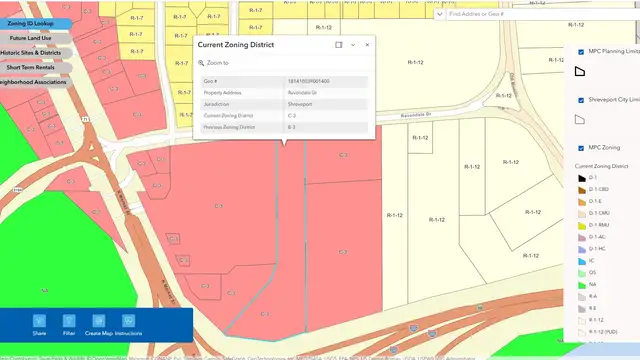Image resolution: width=640 pixels, height=360 pixels.
Task: Toggle the MPC Zoning layer checkbox
Action: click(x=581, y=148)
